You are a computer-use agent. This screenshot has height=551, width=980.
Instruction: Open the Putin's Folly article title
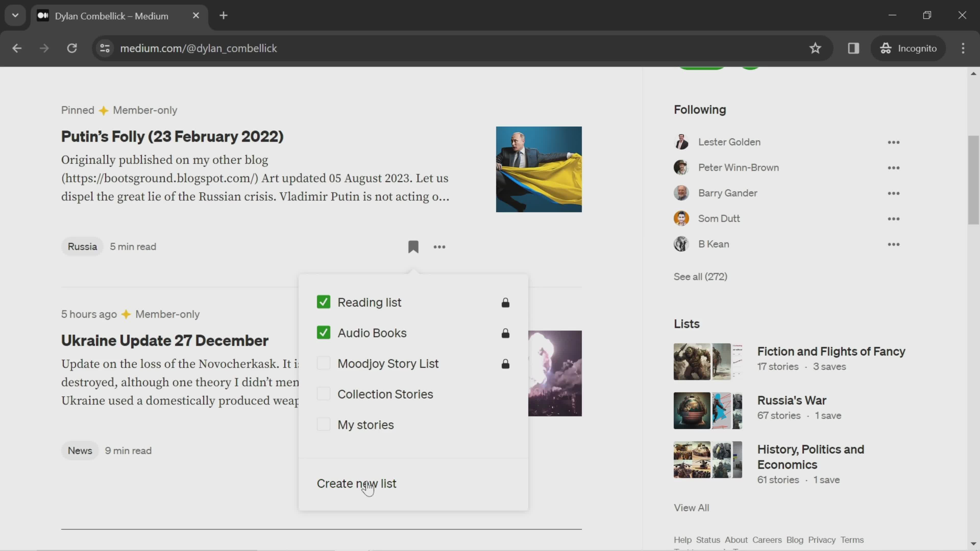point(172,136)
